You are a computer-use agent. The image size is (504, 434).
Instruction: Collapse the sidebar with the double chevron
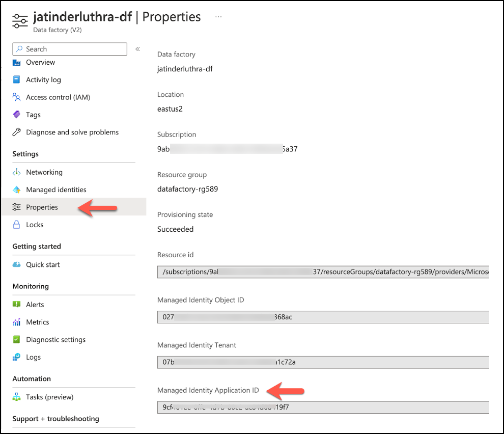click(137, 49)
